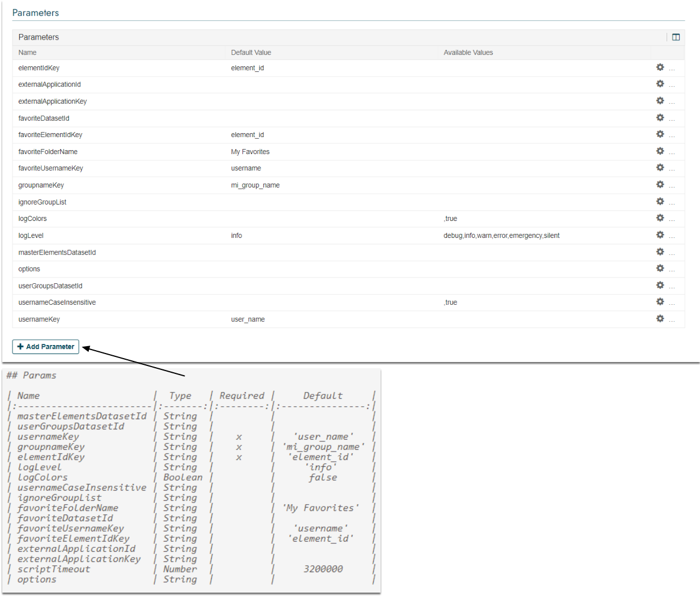
Task: Open gear settings for logColors parameter
Action: point(660,218)
